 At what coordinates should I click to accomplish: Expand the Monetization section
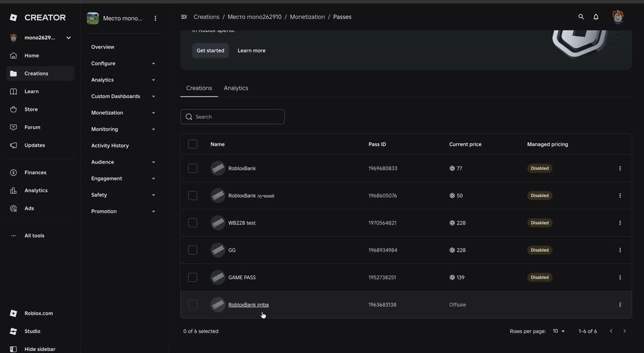pos(123,113)
